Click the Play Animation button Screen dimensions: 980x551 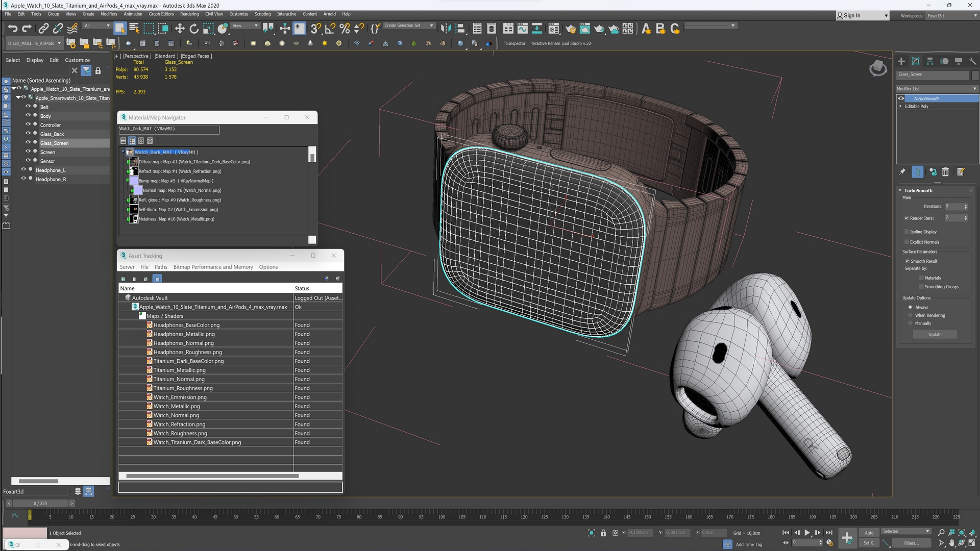pyautogui.click(x=807, y=533)
